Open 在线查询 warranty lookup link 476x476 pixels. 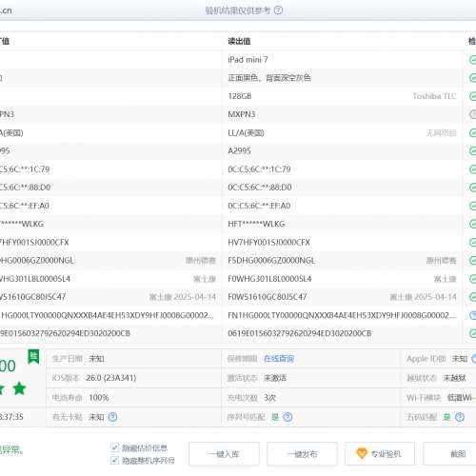[x=279, y=359]
